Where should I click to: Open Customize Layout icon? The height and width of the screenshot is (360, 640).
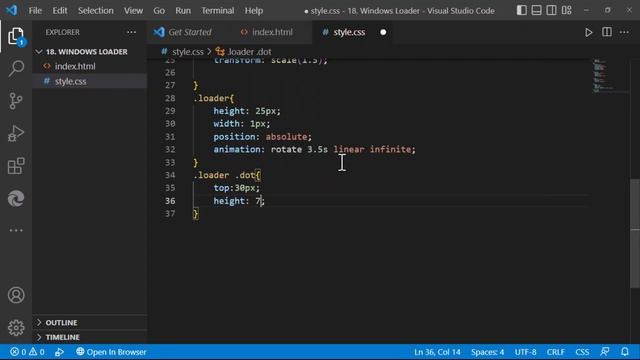[566, 10]
